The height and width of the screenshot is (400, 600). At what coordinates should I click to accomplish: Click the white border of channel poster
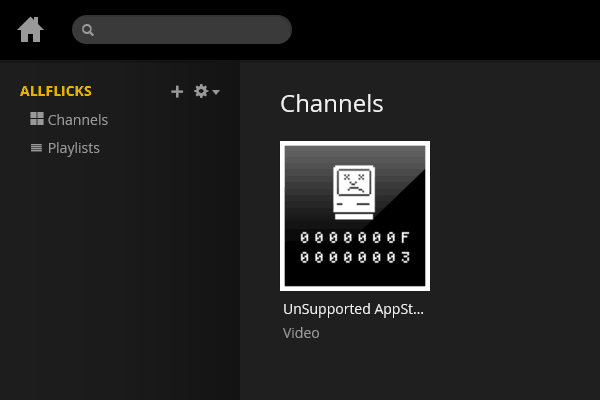pyautogui.click(x=355, y=143)
